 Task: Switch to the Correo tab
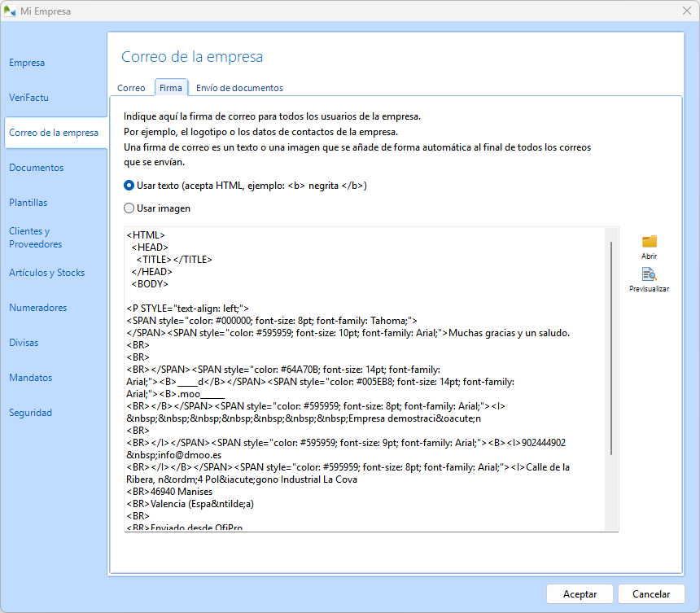(x=131, y=87)
